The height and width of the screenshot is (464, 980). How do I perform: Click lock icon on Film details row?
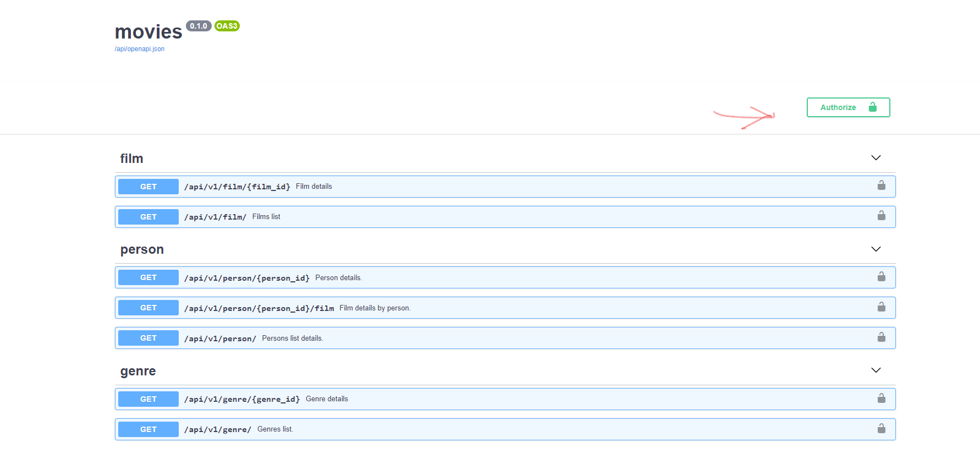click(x=882, y=185)
